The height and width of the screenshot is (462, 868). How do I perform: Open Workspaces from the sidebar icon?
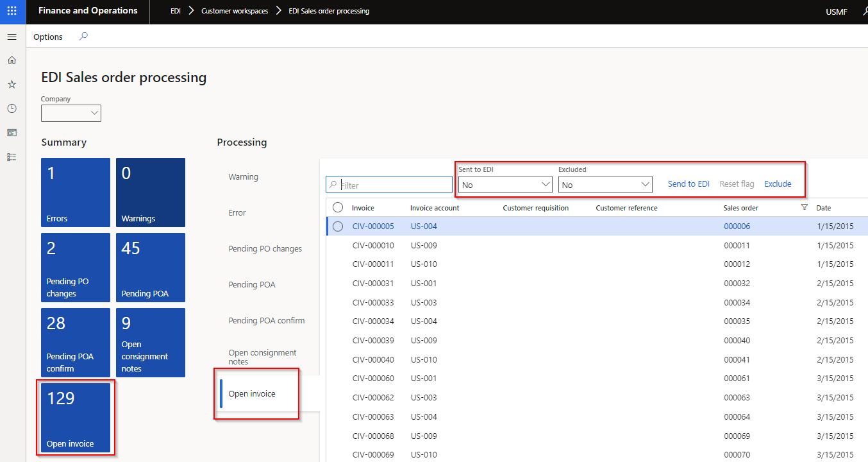pos(12,132)
